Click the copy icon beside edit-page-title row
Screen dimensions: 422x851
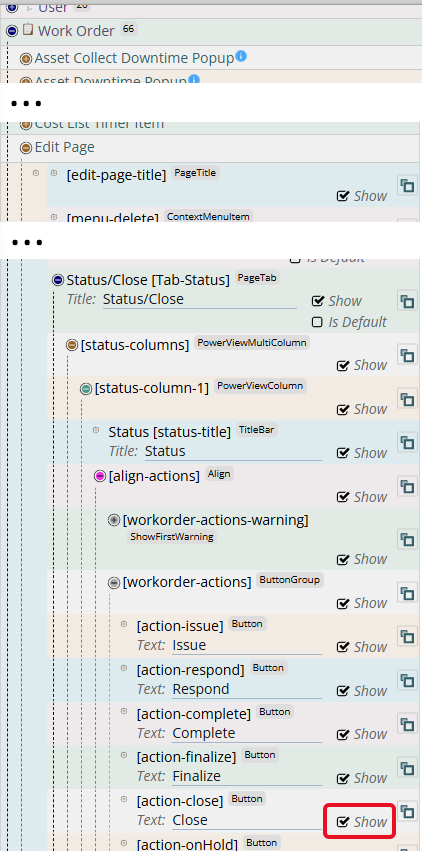click(407, 186)
